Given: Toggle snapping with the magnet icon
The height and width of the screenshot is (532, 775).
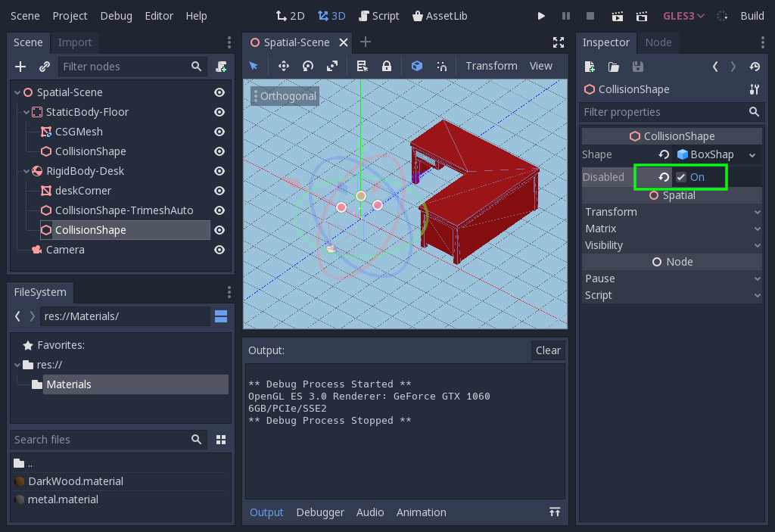Looking at the screenshot, I should point(443,66).
